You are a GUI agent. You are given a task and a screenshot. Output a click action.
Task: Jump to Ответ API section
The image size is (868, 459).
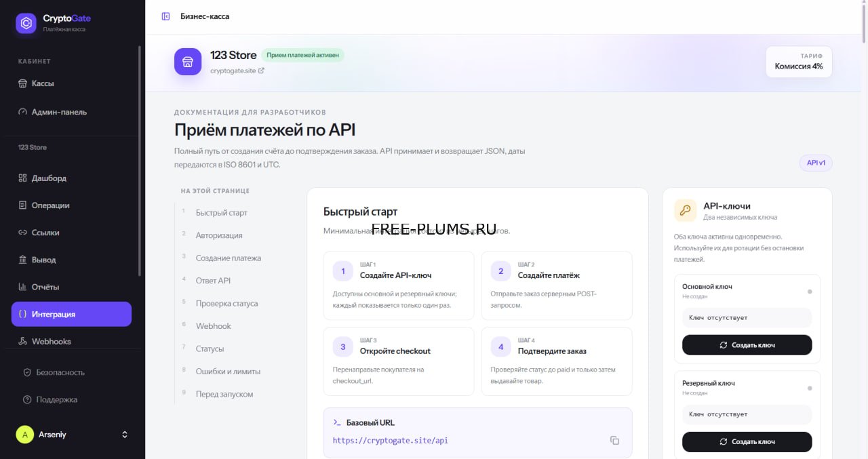[x=214, y=281]
